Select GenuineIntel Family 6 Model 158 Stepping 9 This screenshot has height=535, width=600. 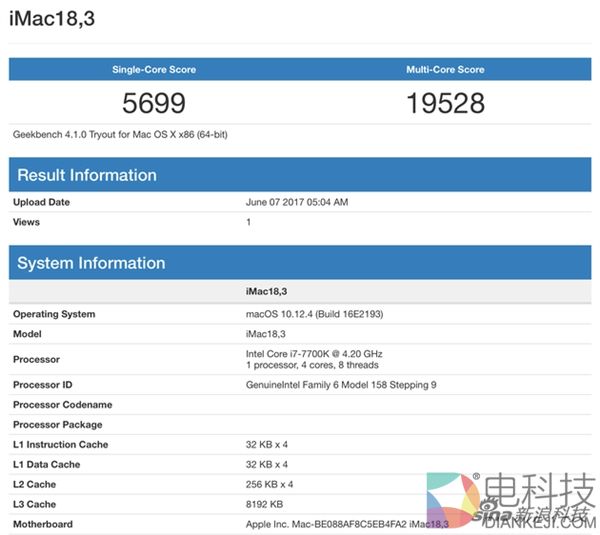click(341, 385)
